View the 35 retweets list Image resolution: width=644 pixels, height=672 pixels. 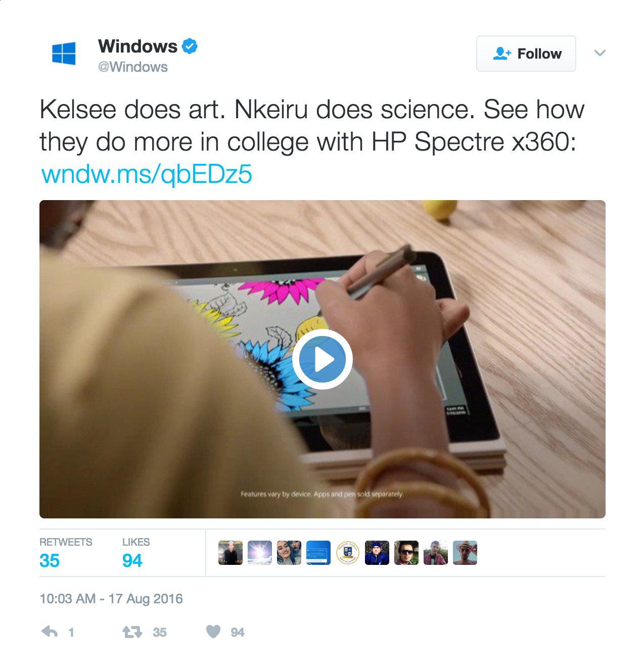[66, 553]
